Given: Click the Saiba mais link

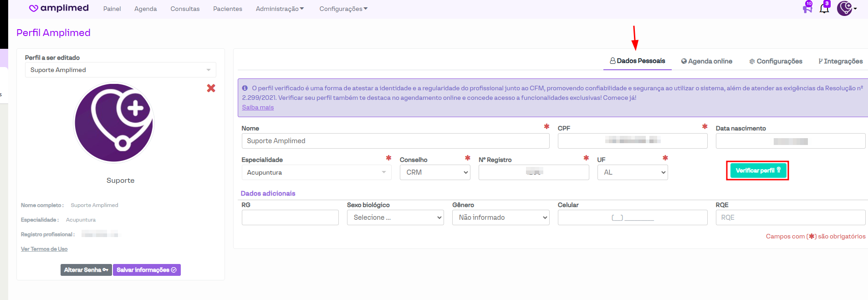Looking at the screenshot, I should click(258, 107).
